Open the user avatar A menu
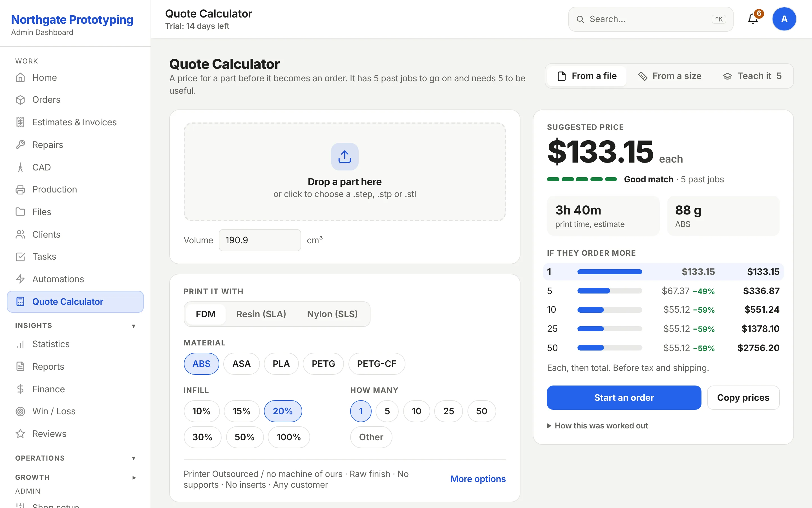This screenshot has height=508, width=812. [x=784, y=19]
